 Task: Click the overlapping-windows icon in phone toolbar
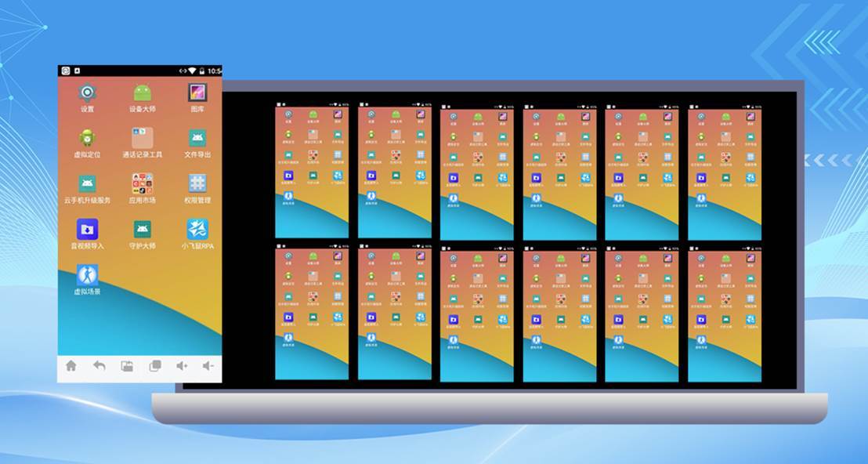[x=155, y=365]
